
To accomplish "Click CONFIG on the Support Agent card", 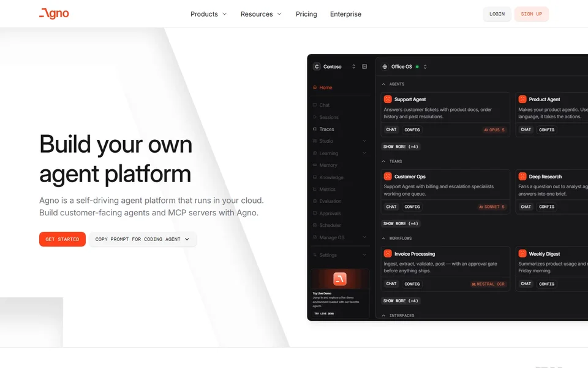I will (412, 130).
